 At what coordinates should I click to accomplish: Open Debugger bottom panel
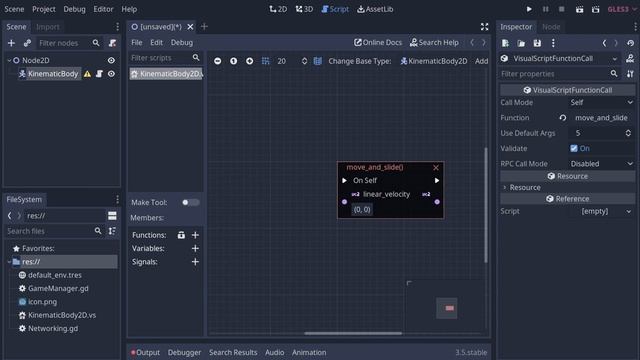pyautogui.click(x=184, y=352)
